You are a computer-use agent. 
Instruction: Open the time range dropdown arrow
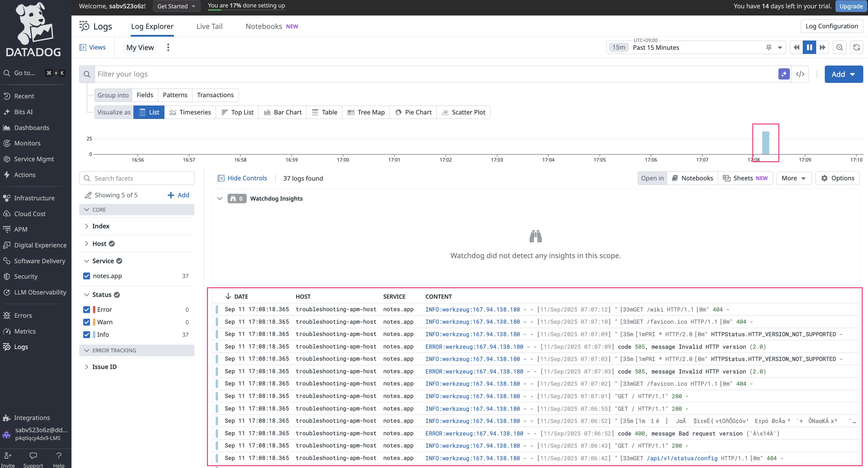click(780, 47)
